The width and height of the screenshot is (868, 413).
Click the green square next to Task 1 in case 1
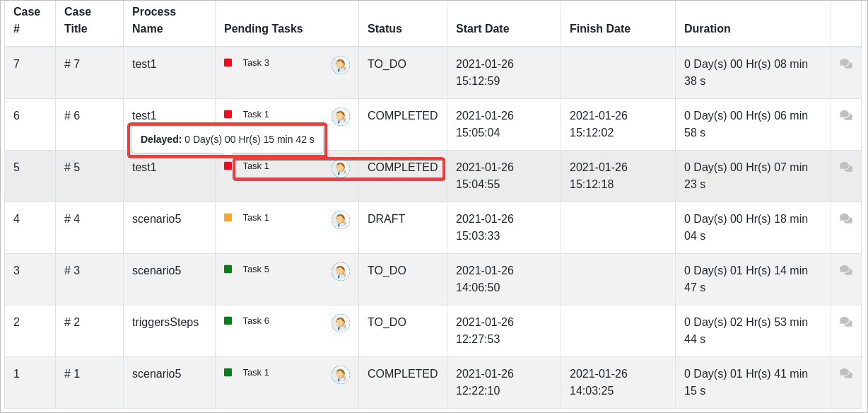pos(228,372)
